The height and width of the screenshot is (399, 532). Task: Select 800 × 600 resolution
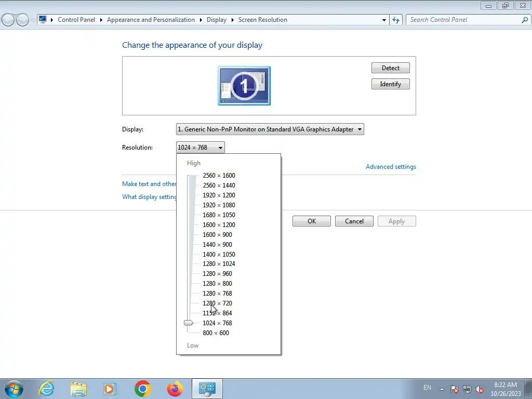pyautogui.click(x=216, y=332)
